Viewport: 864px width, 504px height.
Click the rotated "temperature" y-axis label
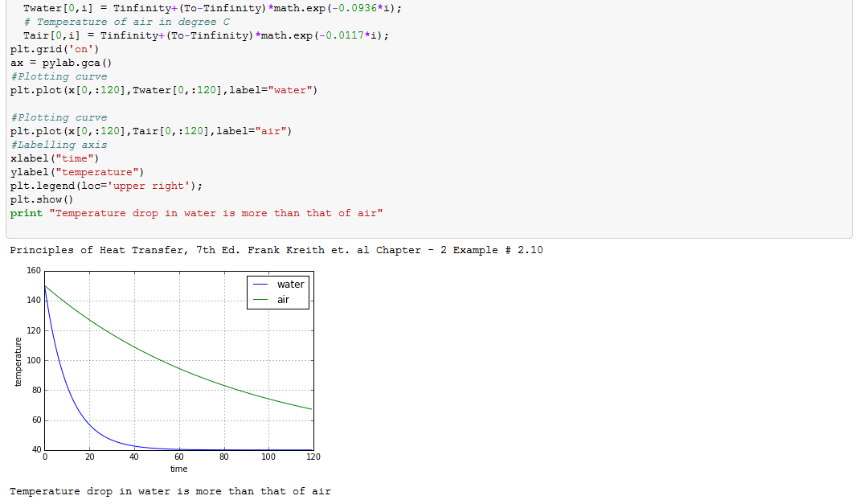click(x=18, y=361)
